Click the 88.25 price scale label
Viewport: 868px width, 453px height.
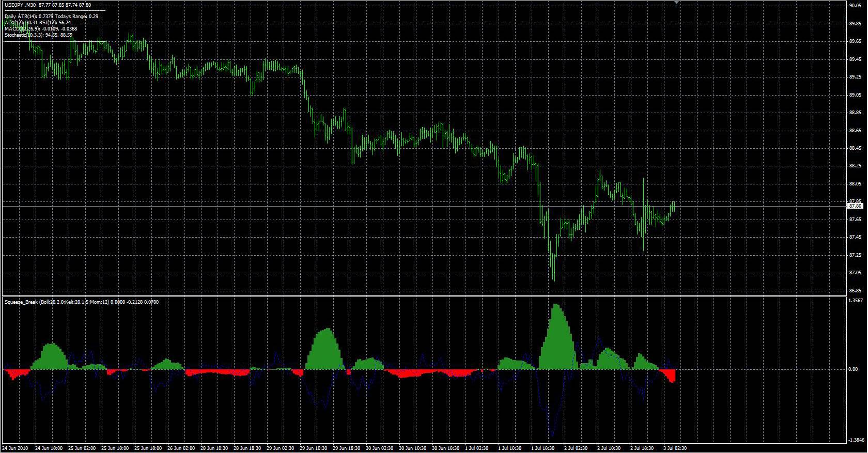(x=855, y=166)
